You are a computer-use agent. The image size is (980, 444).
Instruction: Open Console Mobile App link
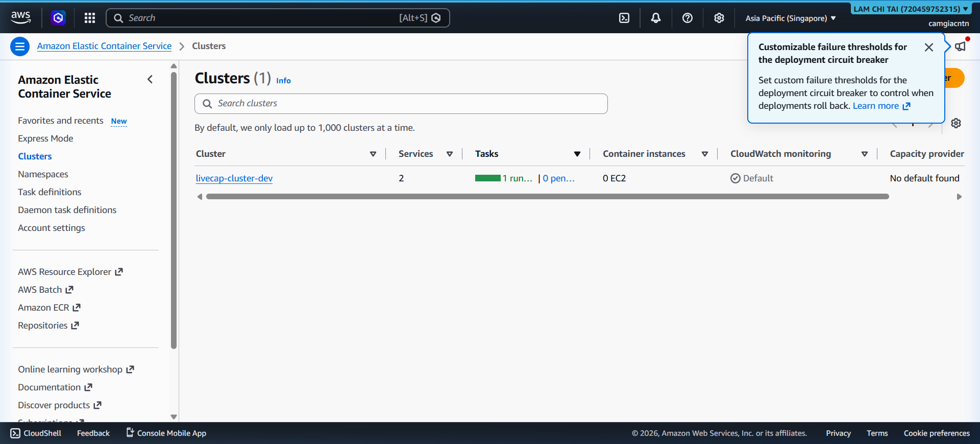click(x=166, y=433)
